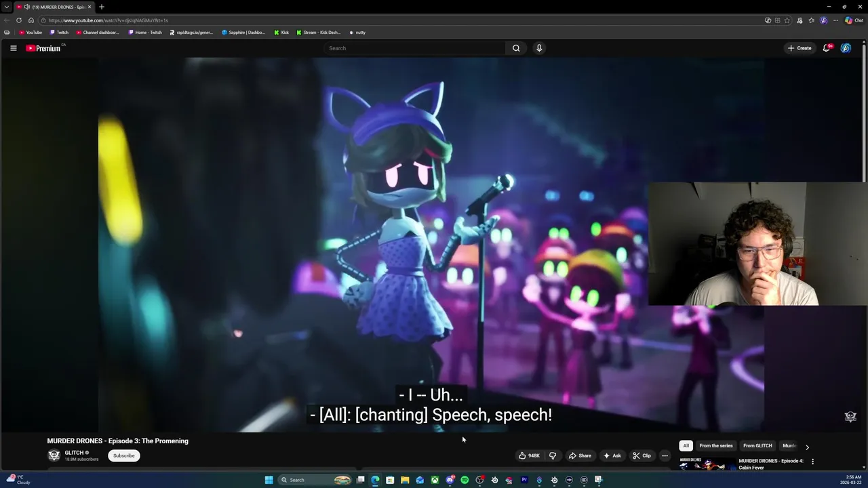Open the YouTube account avatar menu
Image resolution: width=868 pixels, height=488 pixels.
coord(846,48)
